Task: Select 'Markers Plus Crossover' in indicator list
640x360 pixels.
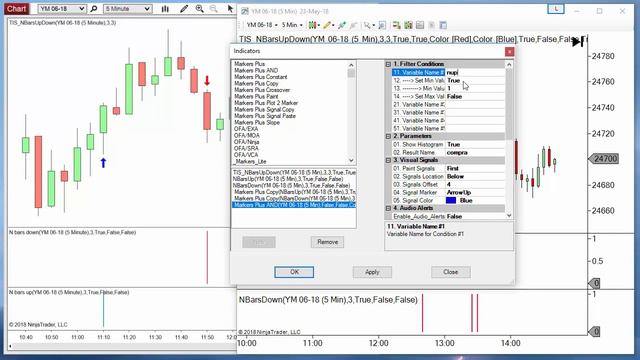Action: 262,90
